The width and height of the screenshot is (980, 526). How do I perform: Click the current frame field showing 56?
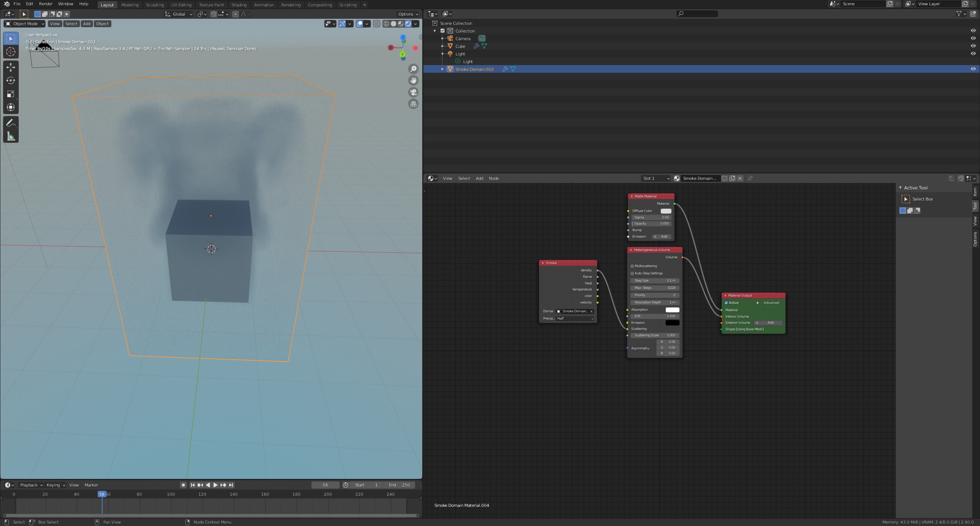[x=325, y=485]
